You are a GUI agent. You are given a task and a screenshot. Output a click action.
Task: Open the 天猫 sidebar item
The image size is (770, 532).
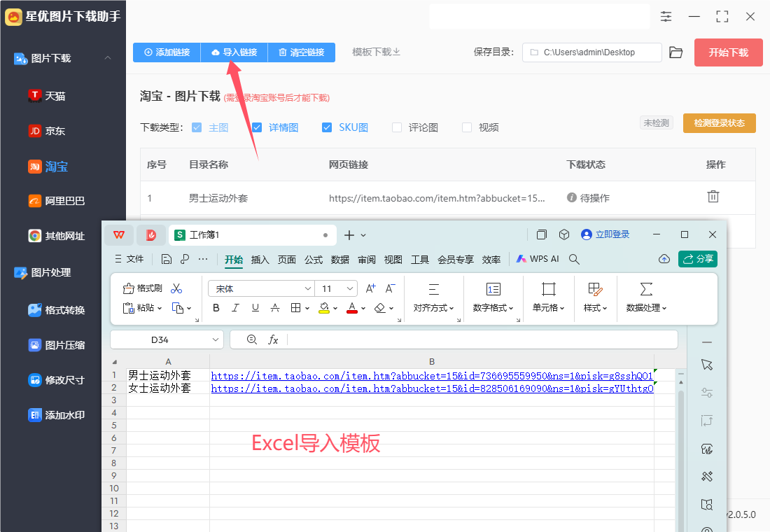[47, 96]
